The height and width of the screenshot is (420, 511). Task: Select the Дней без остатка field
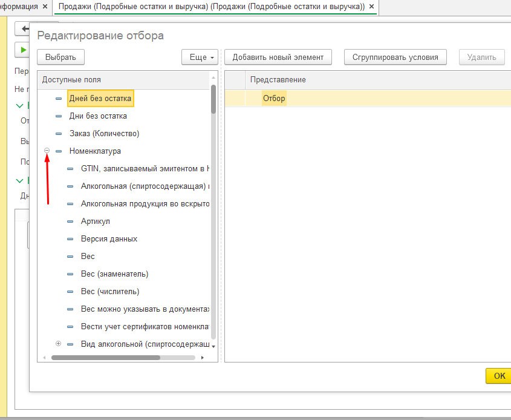coord(100,98)
